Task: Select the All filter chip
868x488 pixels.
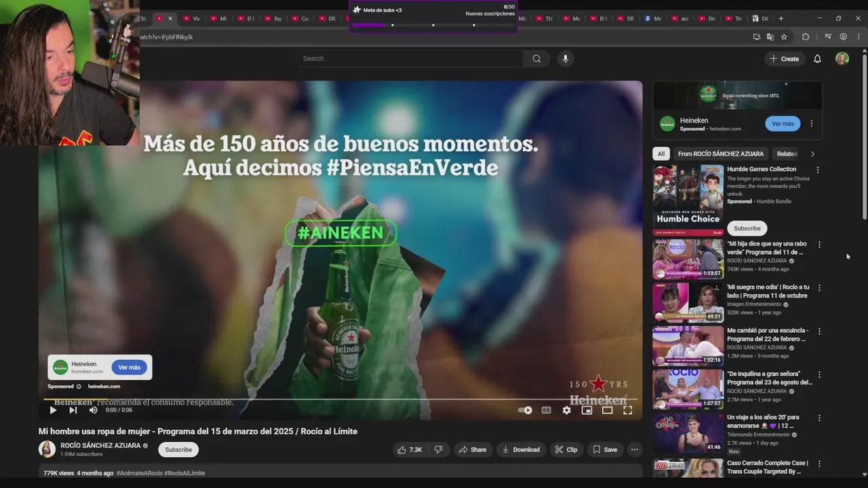Action: point(661,154)
